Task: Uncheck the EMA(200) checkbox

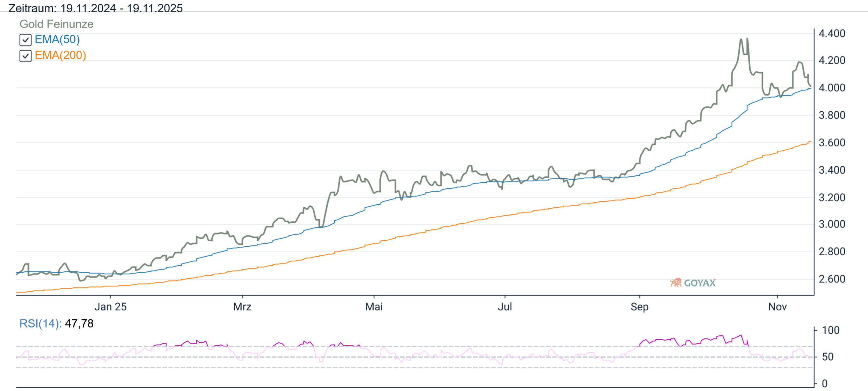Action: pos(25,56)
